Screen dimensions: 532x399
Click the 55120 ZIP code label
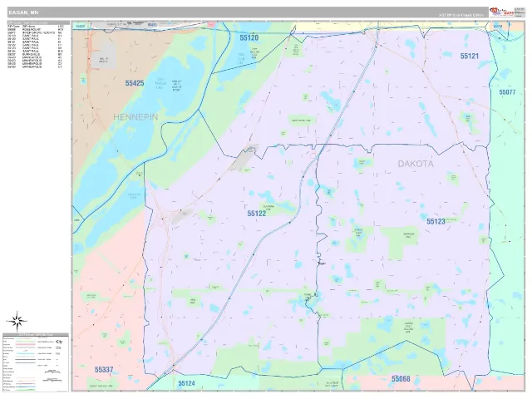pyautogui.click(x=249, y=37)
